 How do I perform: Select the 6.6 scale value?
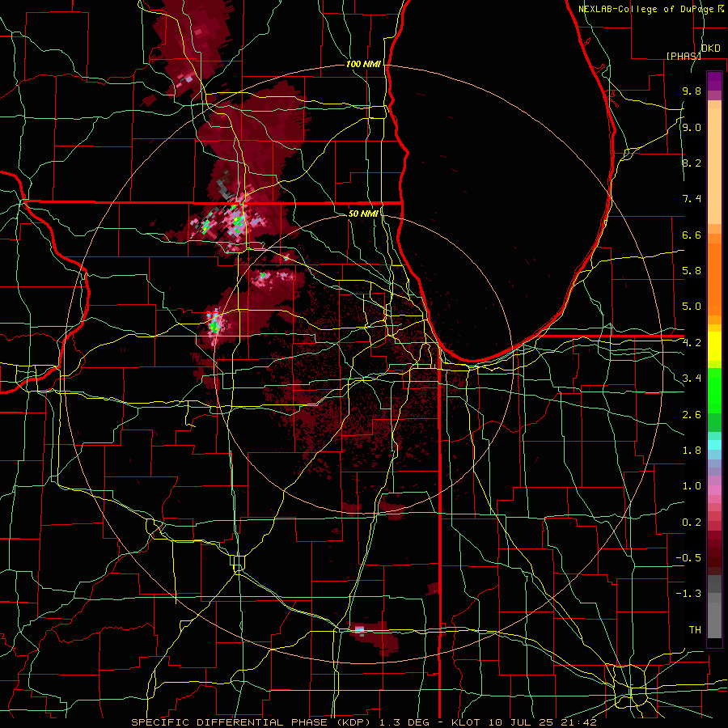(x=692, y=235)
